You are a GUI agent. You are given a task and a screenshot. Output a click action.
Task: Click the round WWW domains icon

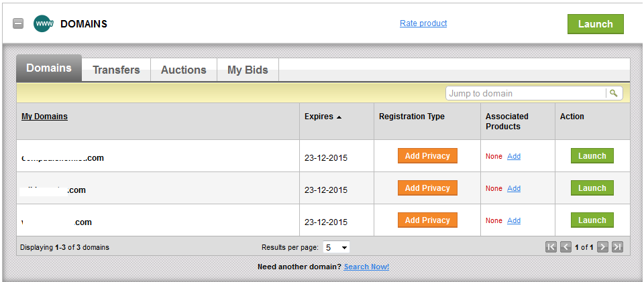click(x=44, y=24)
